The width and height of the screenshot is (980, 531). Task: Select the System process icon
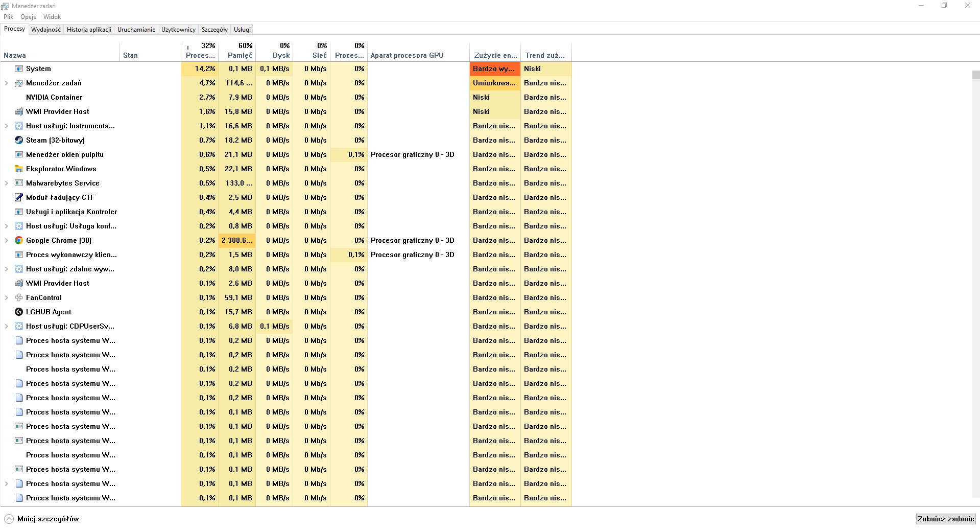[19, 68]
